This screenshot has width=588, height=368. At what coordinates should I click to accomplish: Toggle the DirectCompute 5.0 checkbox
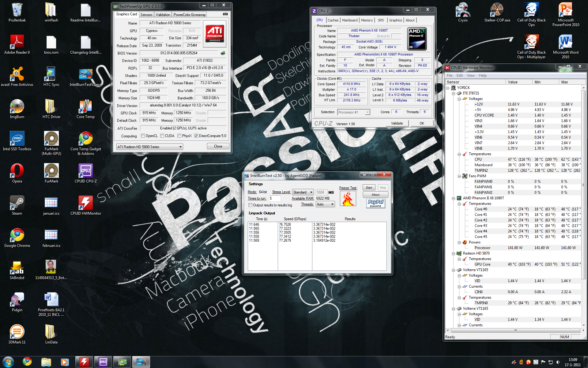pos(196,136)
